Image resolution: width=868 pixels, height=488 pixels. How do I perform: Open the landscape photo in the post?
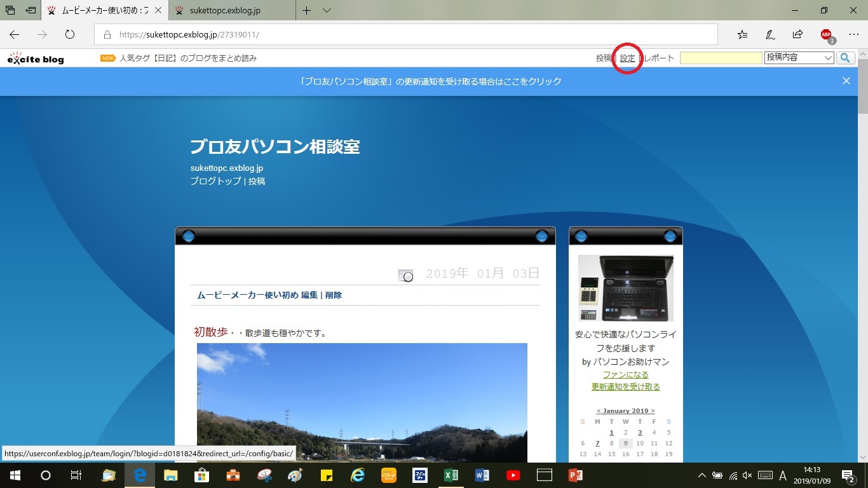pos(362,403)
